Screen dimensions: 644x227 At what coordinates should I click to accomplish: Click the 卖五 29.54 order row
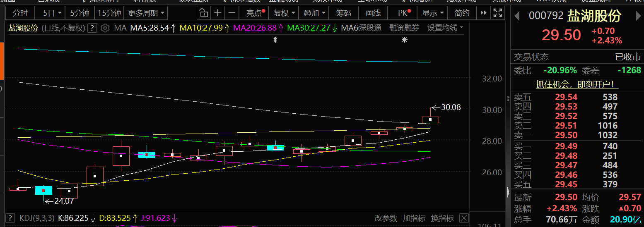pos(577,97)
